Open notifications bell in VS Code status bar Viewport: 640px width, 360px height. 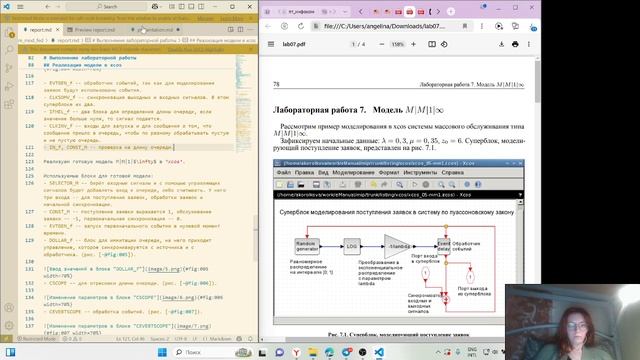point(250,339)
